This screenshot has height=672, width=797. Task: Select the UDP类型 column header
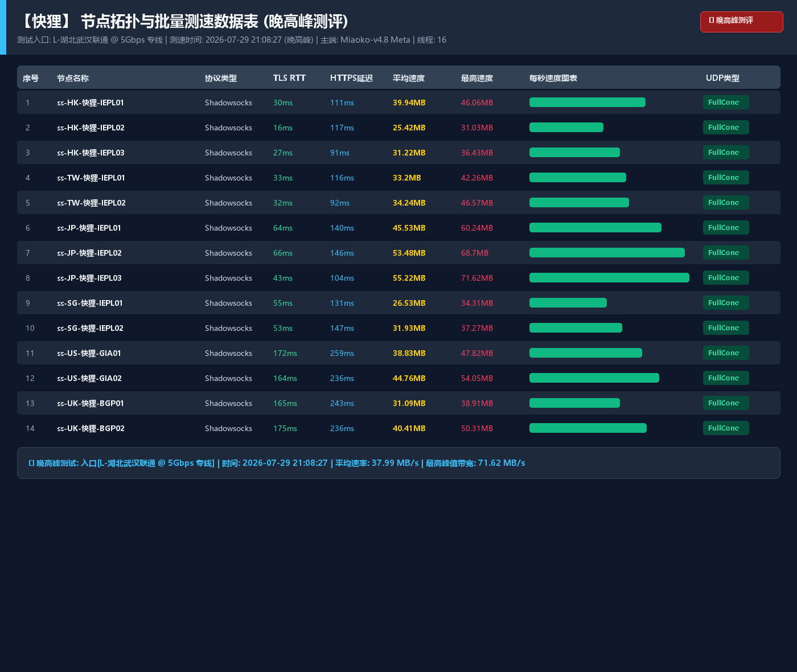pyautogui.click(x=722, y=78)
